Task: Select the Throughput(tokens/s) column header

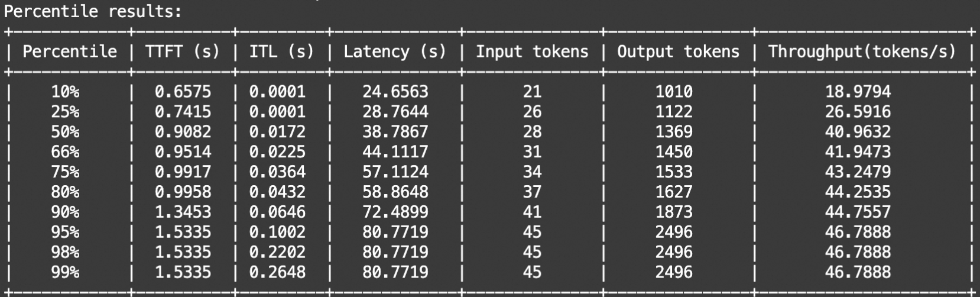Action: (862, 51)
